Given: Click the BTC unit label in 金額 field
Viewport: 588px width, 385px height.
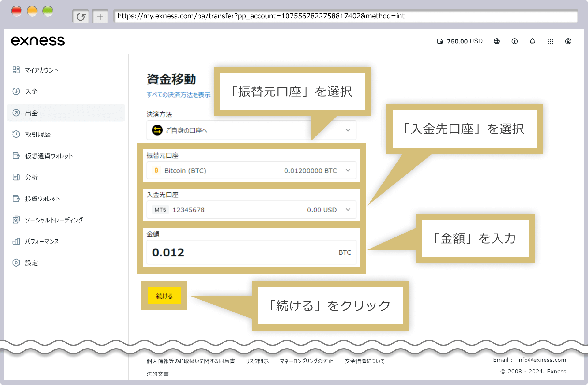Looking at the screenshot, I should (x=345, y=252).
